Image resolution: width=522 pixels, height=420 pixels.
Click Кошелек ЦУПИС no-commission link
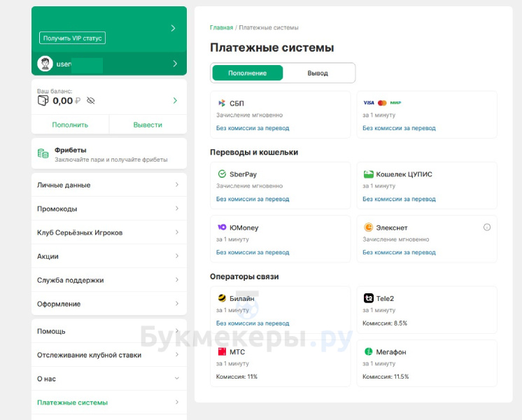pyautogui.click(x=399, y=199)
